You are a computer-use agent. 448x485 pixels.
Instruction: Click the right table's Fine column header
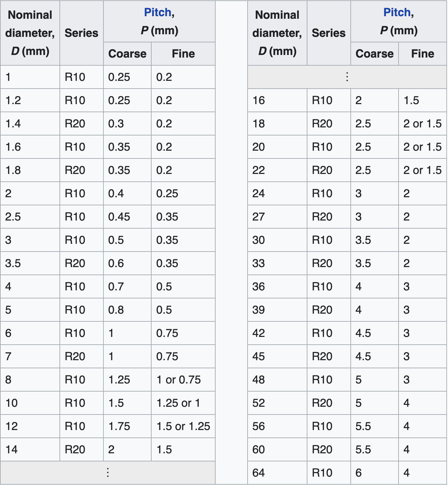tap(422, 54)
